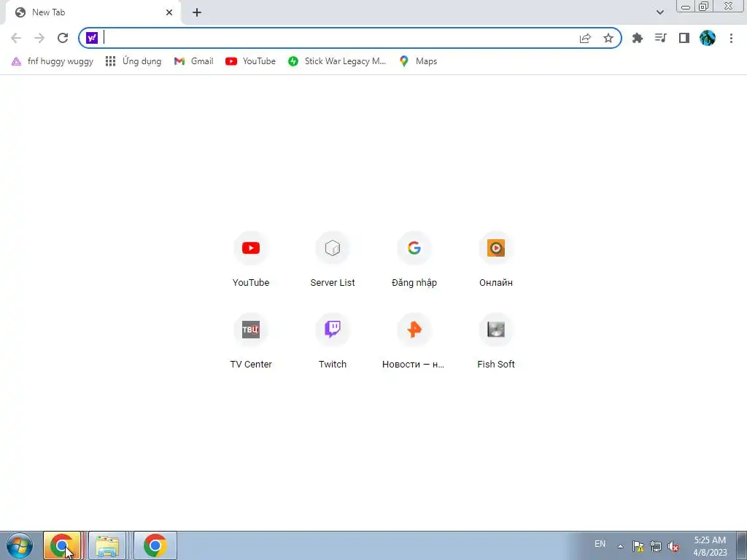
Task: Open the Stick War Legacy bookmark
Action: click(x=337, y=61)
